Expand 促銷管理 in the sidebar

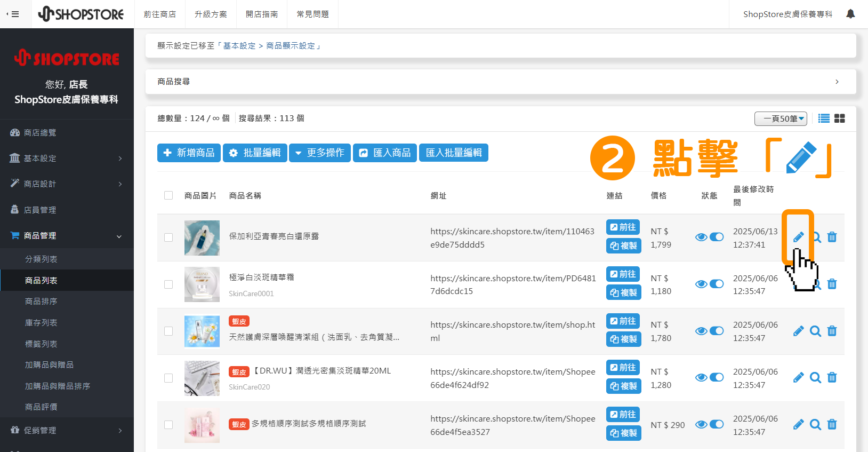(x=67, y=430)
